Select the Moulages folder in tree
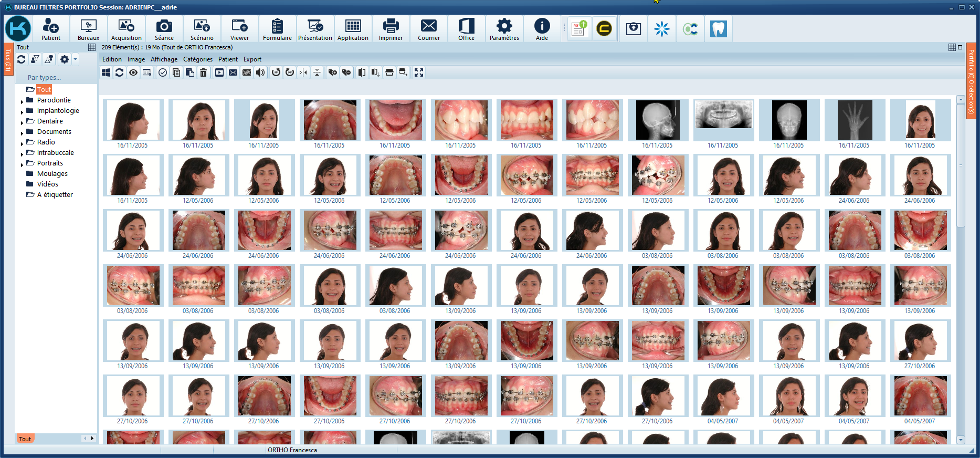This screenshot has width=980, height=458. pyautogui.click(x=52, y=174)
